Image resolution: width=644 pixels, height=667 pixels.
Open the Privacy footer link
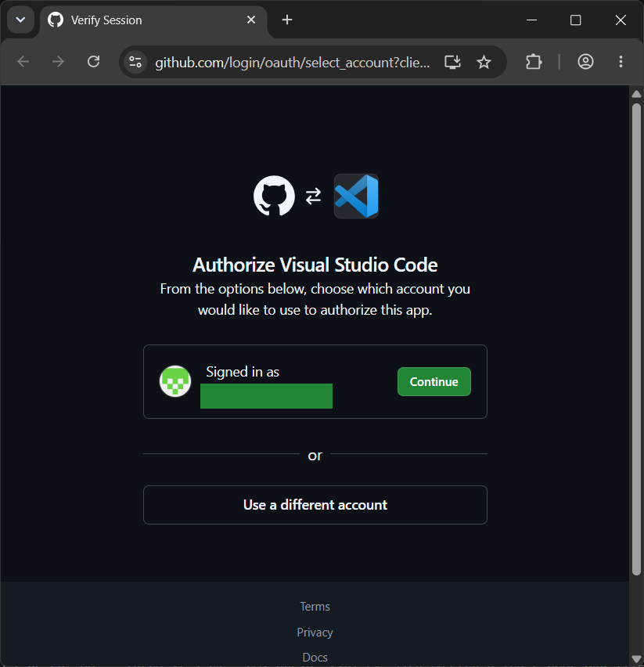315,632
